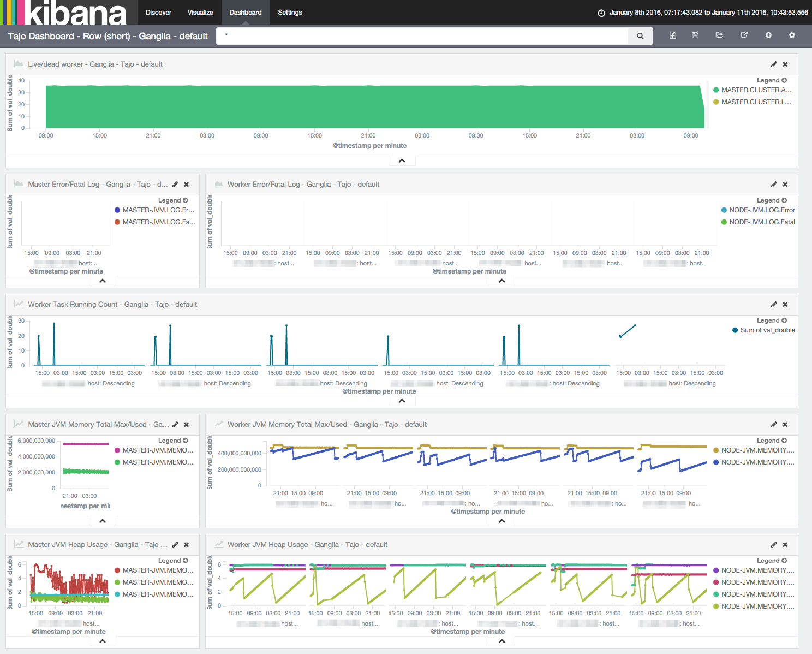Edit the Live/dead worker panel with pencil icon
This screenshot has width=812, height=654.
[774, 64]
